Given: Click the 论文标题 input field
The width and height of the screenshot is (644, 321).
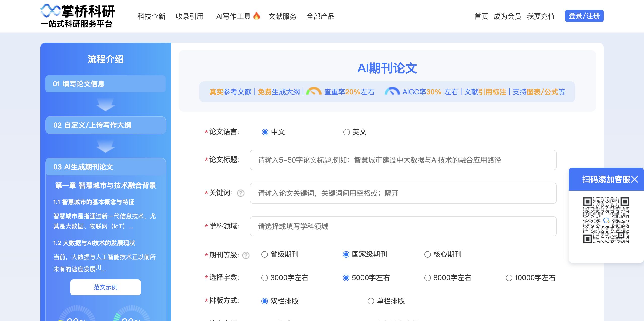Looking at the screenshot, I should coord(403,160).
